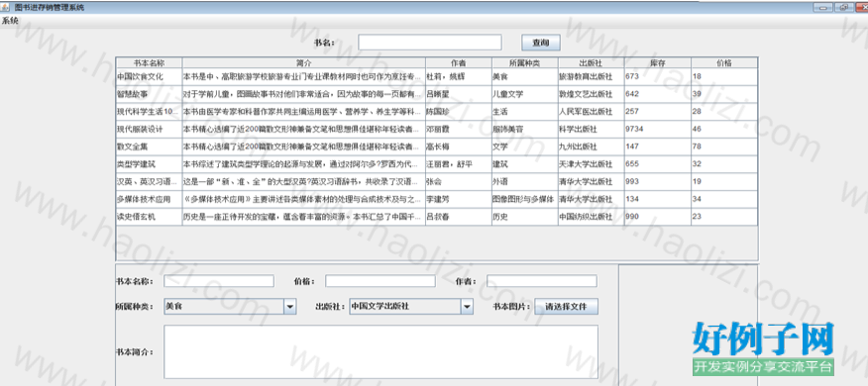Screen dimensions: 868x386
Task: Click the 所属种类 column header
Action: coord(525,63)
